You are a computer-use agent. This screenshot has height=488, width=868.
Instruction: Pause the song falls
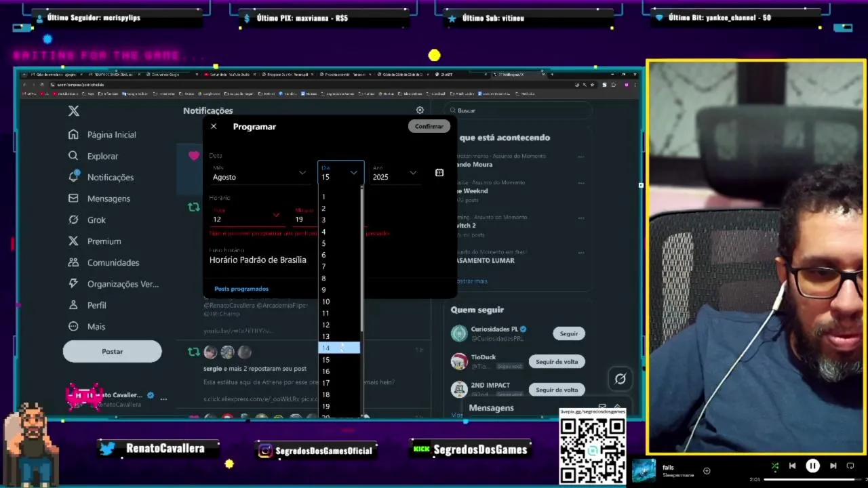812,466
